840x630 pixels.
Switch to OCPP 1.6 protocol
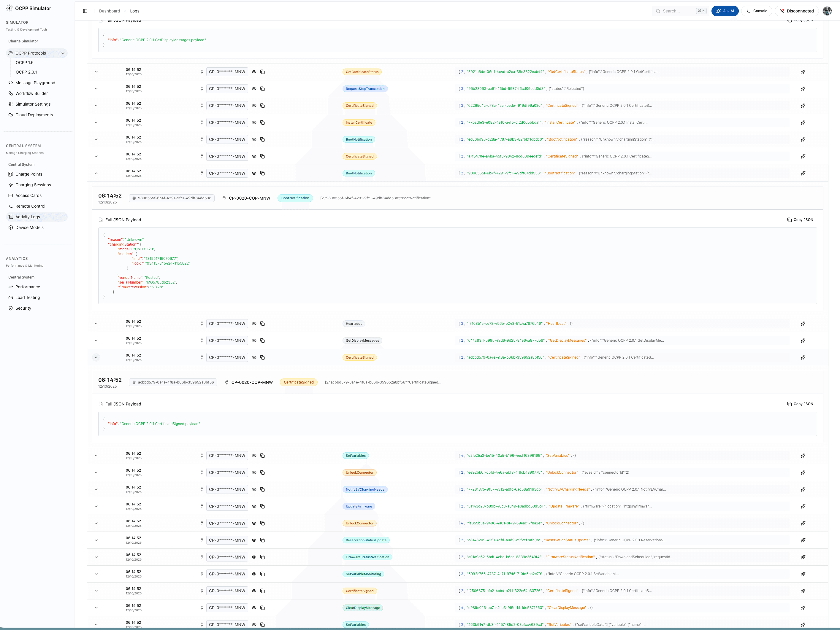tap(24, 63)
